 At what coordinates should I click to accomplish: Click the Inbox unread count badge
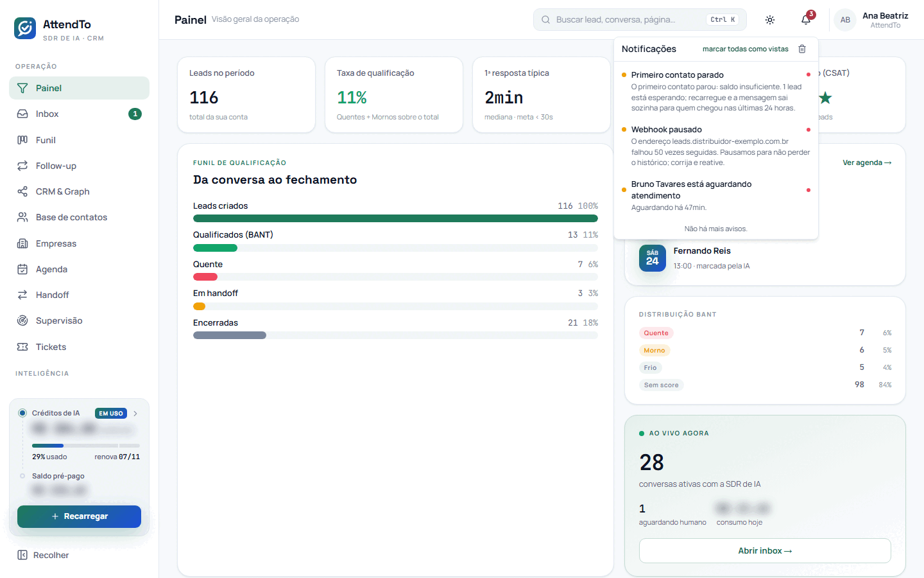[x=135, y=114]
